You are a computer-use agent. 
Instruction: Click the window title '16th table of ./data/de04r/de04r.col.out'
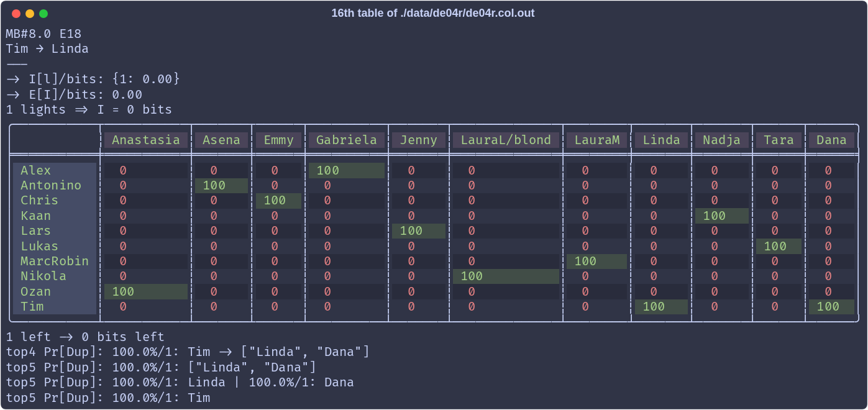point(433,13)
